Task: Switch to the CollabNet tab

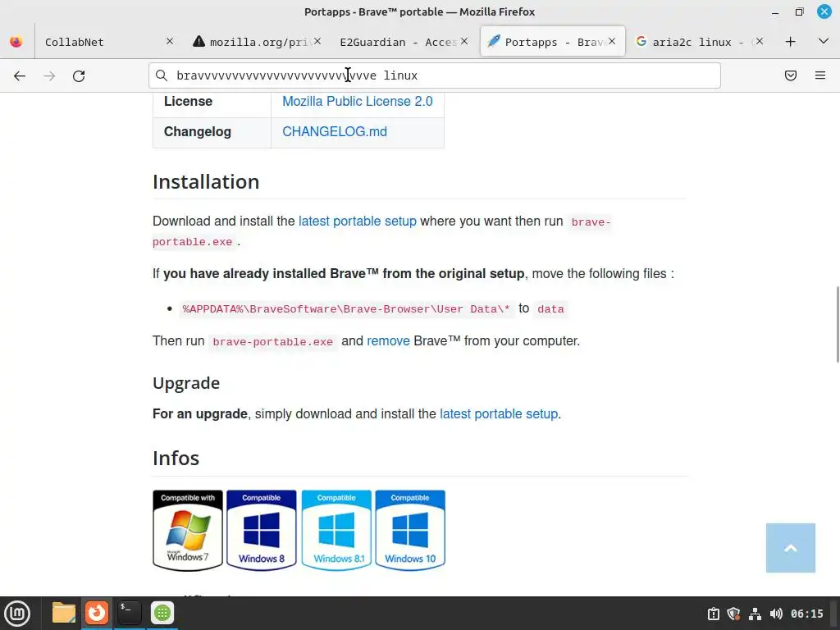Action: [x=107, y=41]
